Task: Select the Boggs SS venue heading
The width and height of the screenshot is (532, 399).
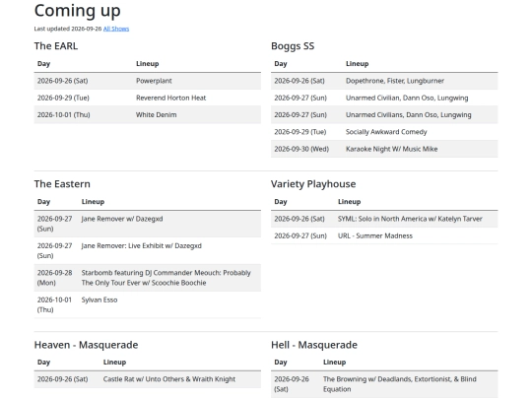Action: (x=293, y=45)
